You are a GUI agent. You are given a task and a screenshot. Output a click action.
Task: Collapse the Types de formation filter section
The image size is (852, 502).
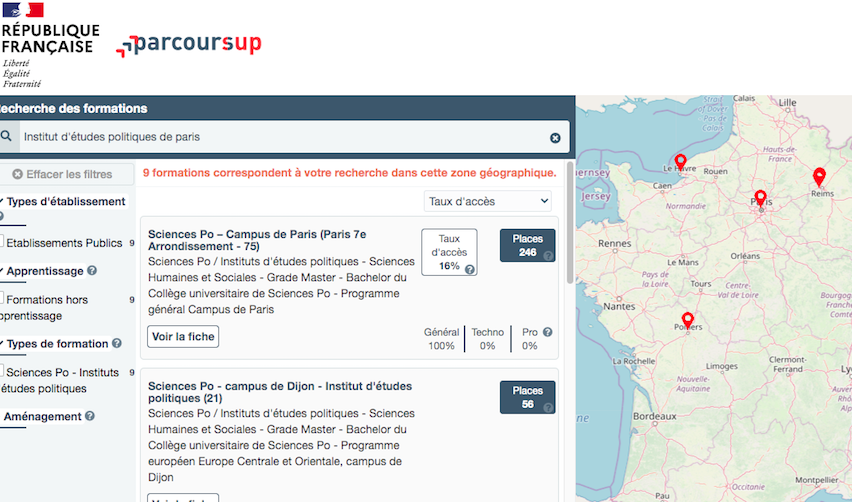click(x=55, y=344)
